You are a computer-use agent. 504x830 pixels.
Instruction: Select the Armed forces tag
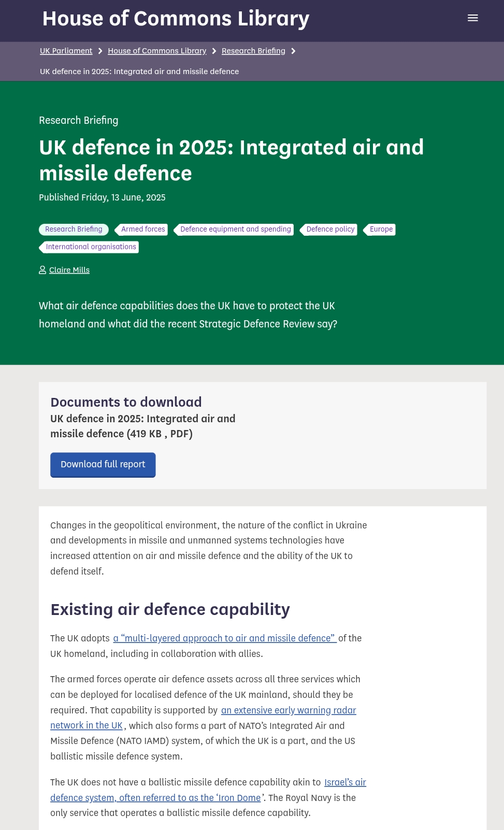[141, 230]
